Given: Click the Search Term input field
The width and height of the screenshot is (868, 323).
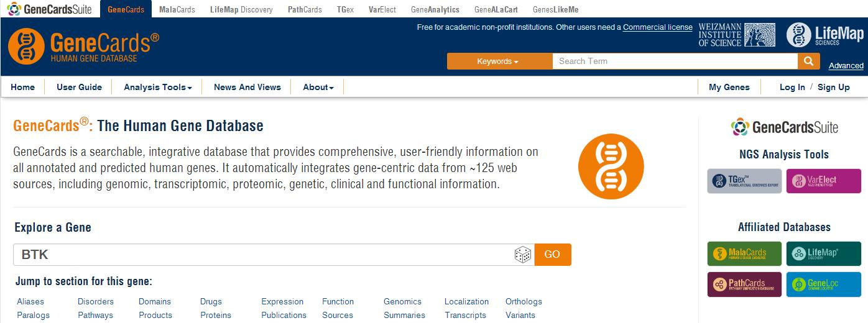Looking at the screenshot, I should coord(675,61).
